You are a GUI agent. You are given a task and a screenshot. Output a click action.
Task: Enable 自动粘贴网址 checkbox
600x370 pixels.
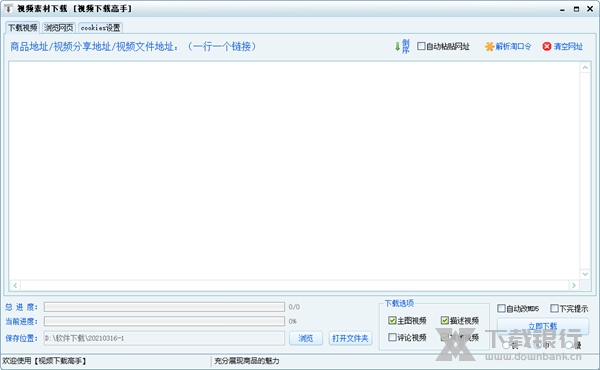coord(421,46)
